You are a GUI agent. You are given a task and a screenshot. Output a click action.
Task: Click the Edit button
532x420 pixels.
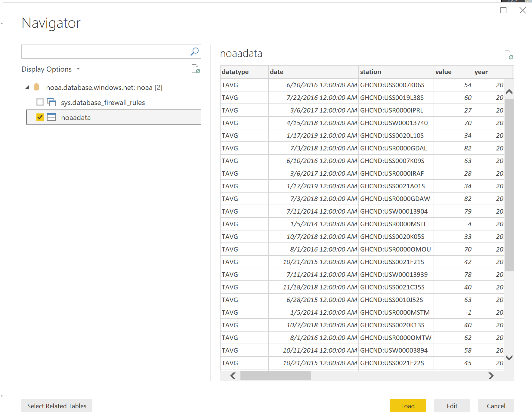(452, 406)
